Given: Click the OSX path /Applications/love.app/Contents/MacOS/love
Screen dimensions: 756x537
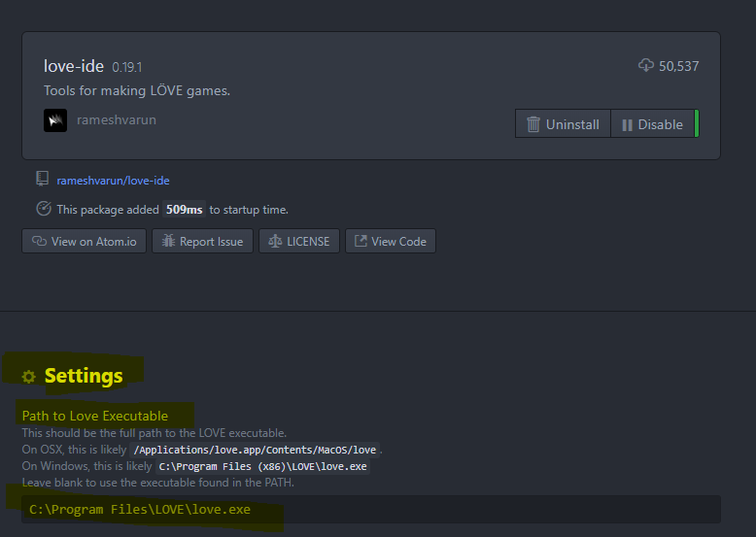Looking at the screenshot, I should (x=255, y=450).
